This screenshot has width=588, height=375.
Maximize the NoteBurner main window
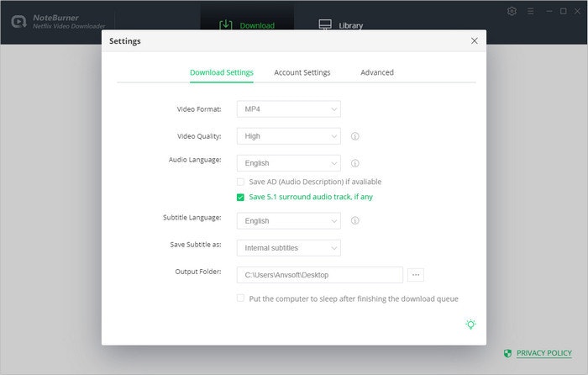[x=564, y=11]
